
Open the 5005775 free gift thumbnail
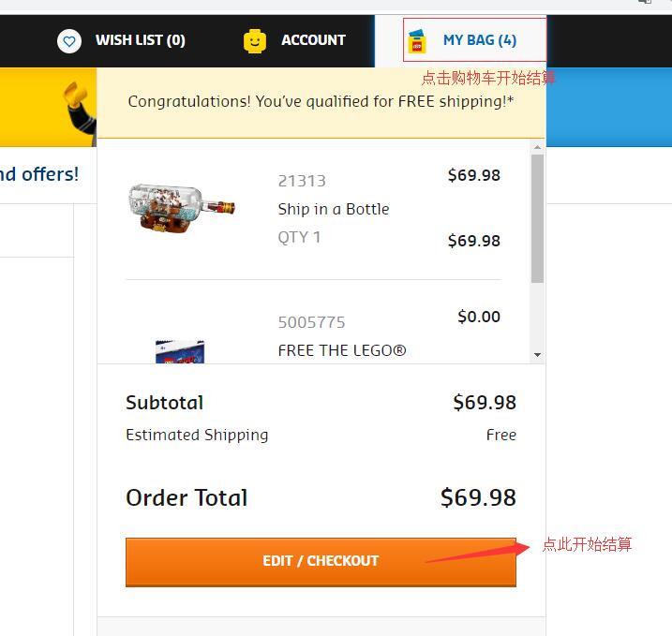(180, 351)
